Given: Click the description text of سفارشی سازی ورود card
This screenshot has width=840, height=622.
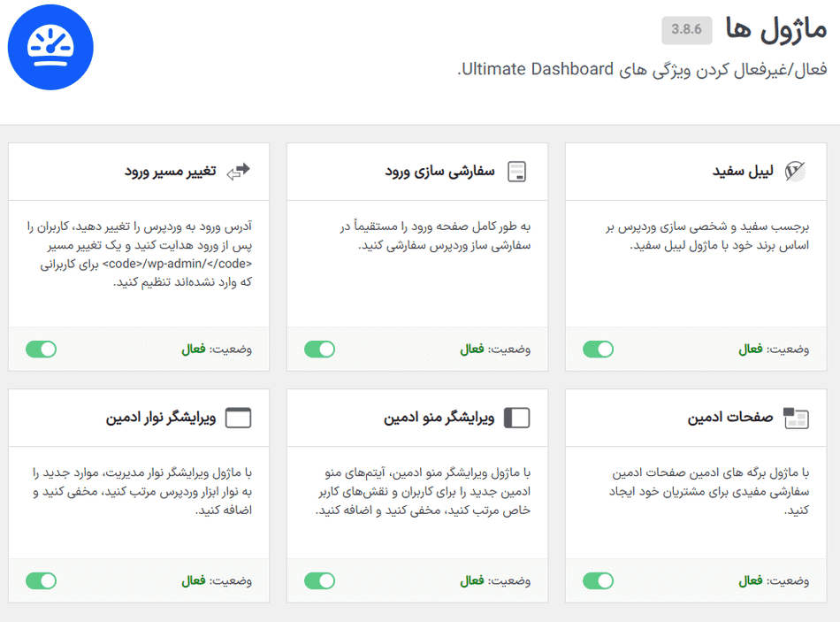Looking at the screenshot, I should 435,236.
